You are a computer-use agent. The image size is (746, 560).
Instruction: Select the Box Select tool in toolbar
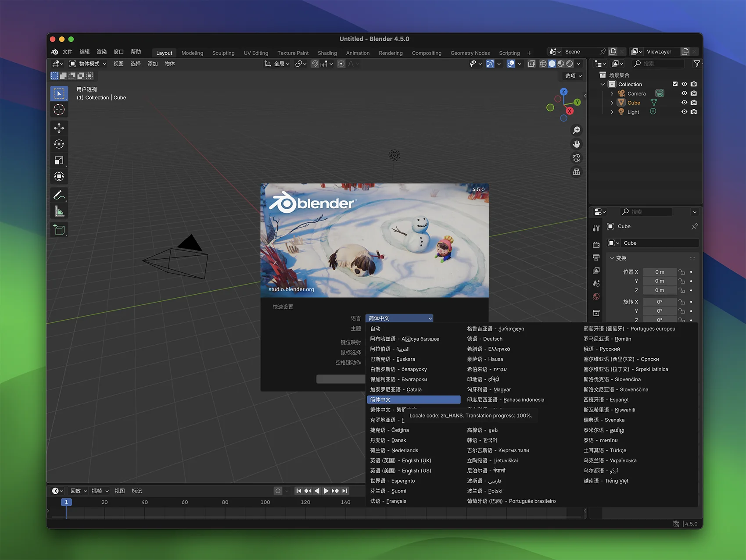click(x=59, y=93)
